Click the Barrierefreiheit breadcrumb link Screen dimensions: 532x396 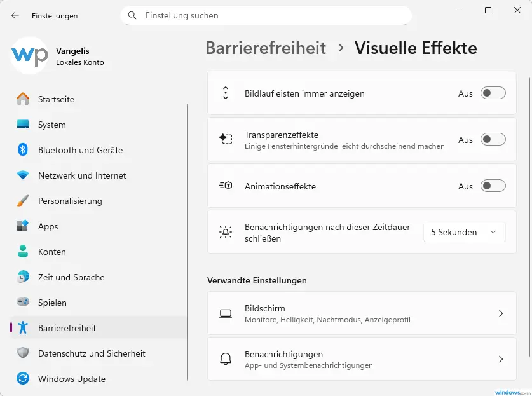[x=266, y=48]
